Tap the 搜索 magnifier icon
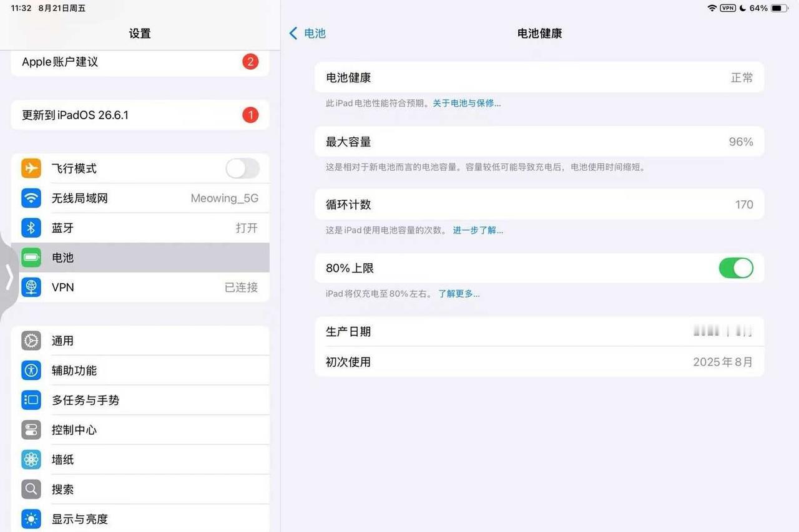Viewport: 799px width, 532px height. tap(31, 490)
